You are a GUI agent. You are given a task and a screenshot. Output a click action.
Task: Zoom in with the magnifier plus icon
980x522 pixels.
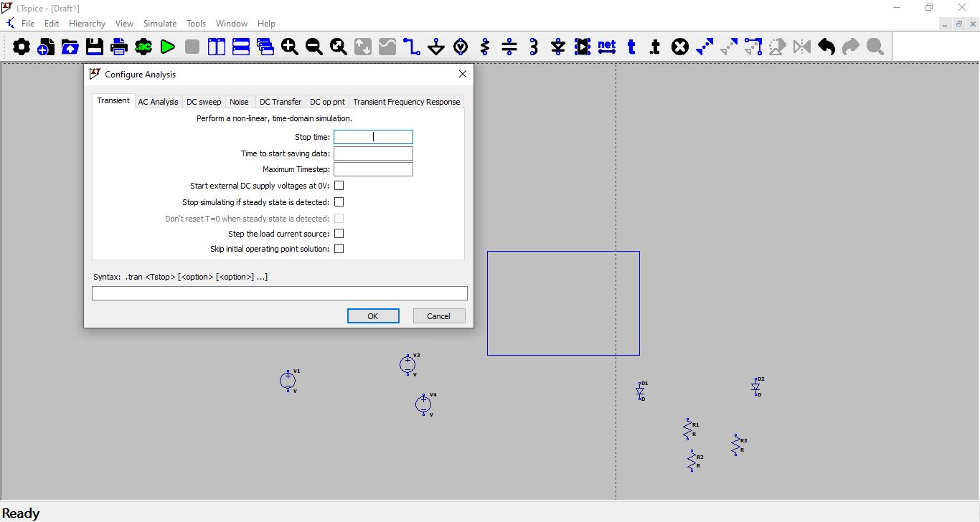[x=290, y=47]
